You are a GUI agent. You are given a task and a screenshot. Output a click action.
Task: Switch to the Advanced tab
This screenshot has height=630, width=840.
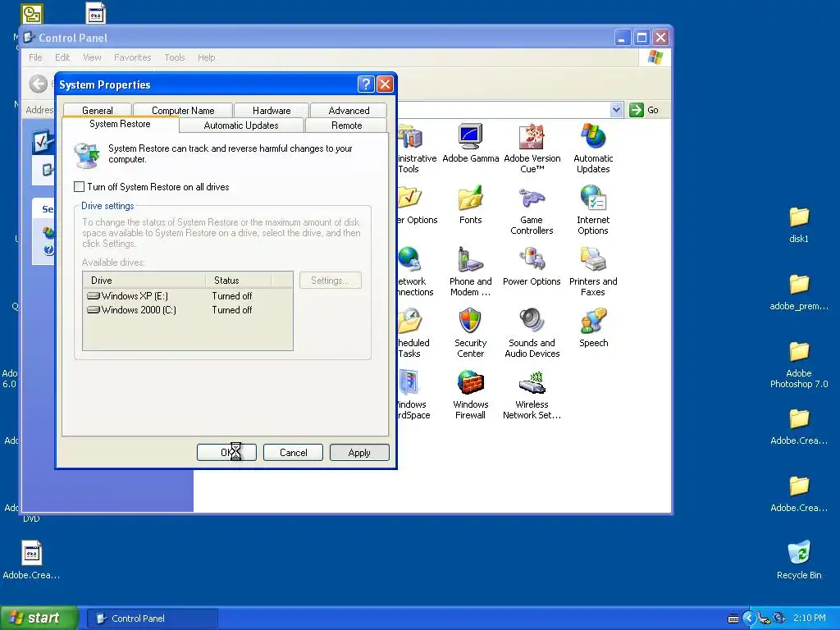pos(349,111)
